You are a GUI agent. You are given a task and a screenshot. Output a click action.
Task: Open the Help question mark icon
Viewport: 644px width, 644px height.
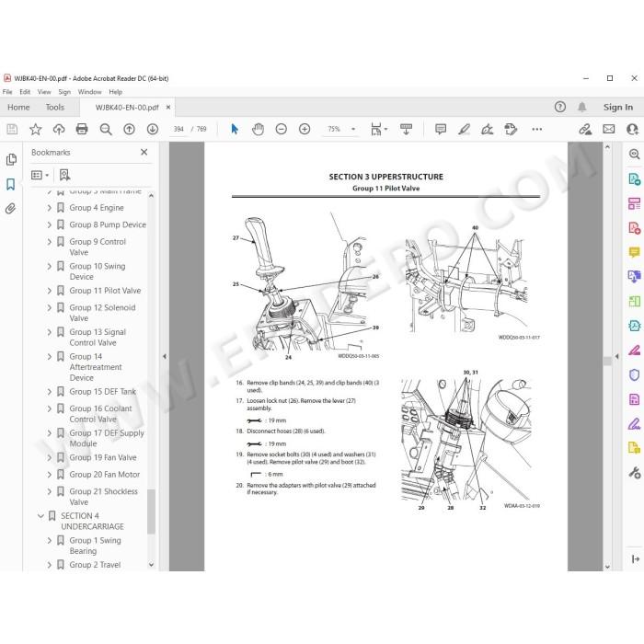559,108
